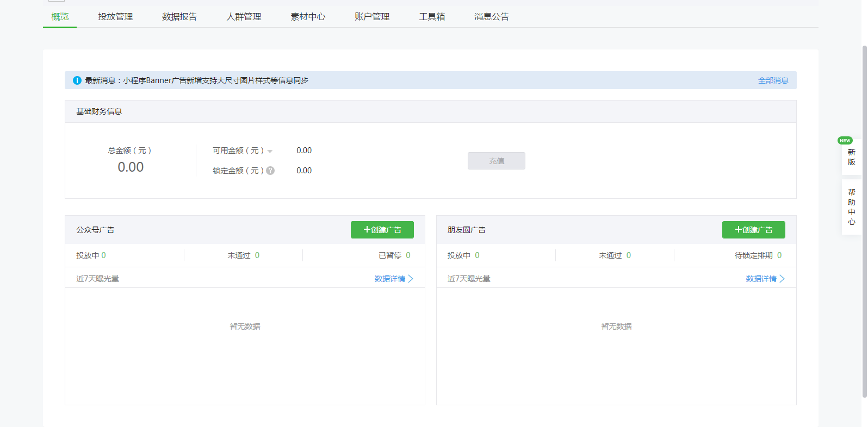Click 近7天曝光量 label under 朋友圈广告
The height and width of the screenshot is (427, 868).
tap(469, 279)
